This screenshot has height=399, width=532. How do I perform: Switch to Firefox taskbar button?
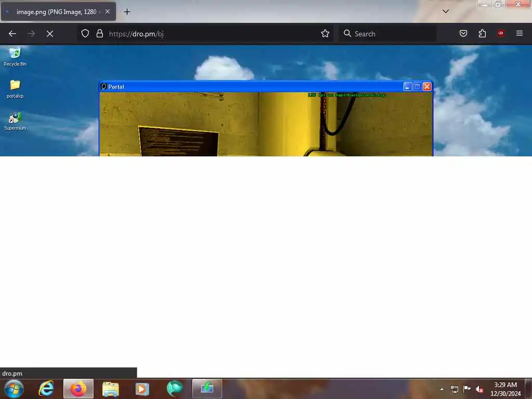[x=78, y=389]
